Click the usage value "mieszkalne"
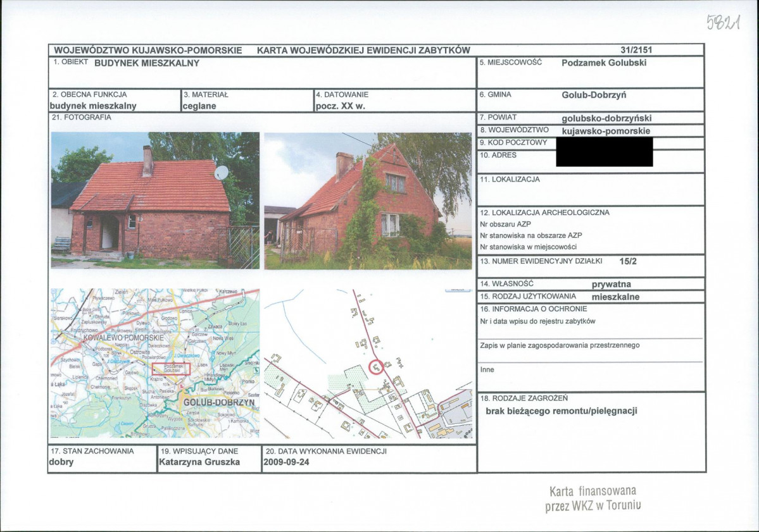 615,297
